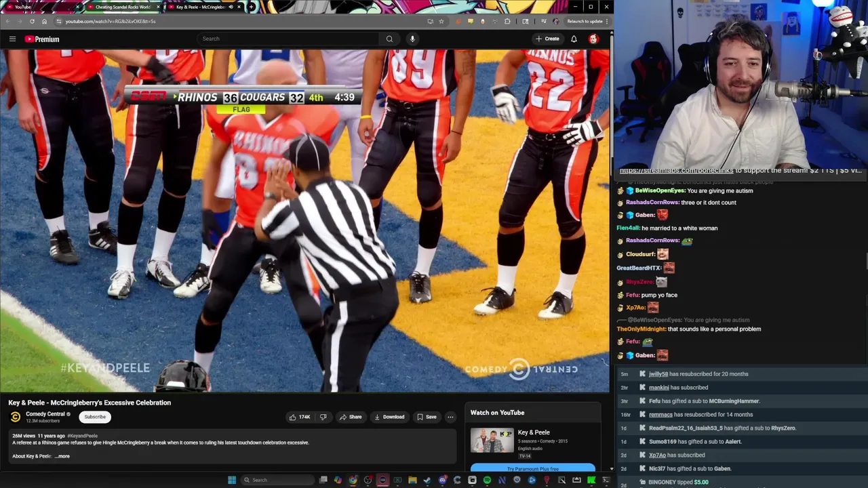
Task: Click the YouTube search input field
Action: click(288, 39)
